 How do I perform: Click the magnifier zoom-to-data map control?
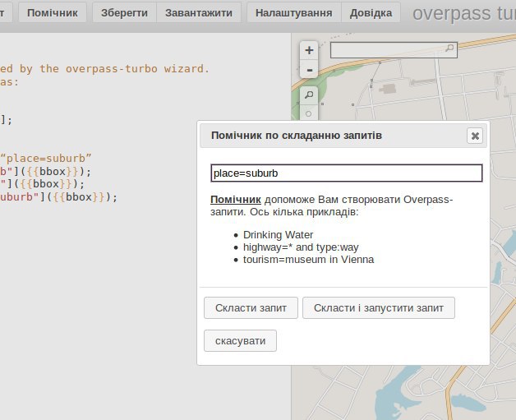(x=309, y=95)
